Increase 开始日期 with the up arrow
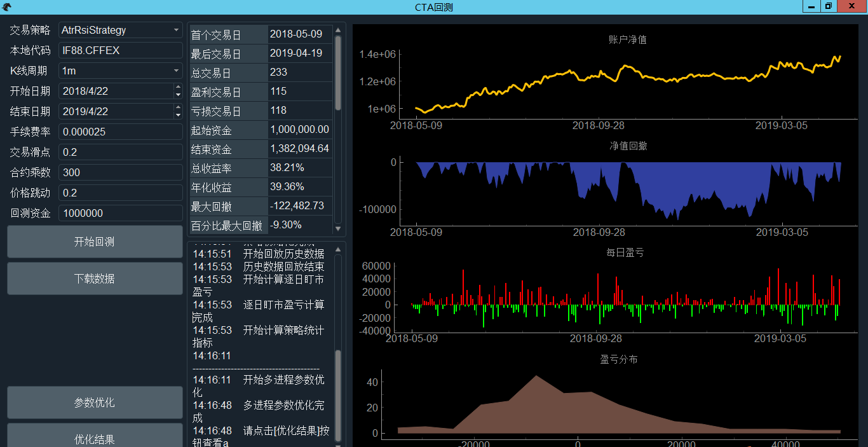Viewport: 868px width, 447px height. click(178, 87)
